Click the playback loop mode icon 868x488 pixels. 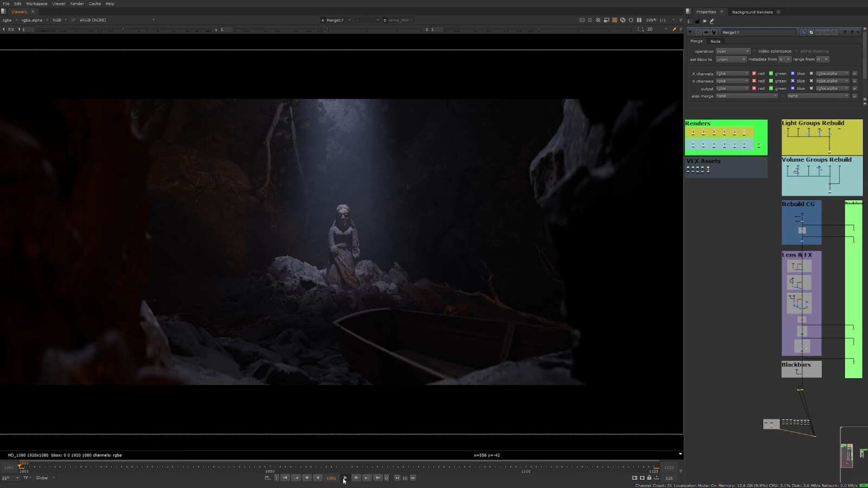tap(267, 478)
